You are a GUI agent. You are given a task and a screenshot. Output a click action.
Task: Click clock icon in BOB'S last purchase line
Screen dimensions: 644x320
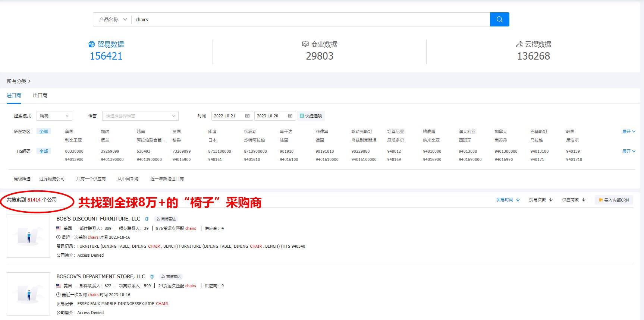tap(58, 237)
